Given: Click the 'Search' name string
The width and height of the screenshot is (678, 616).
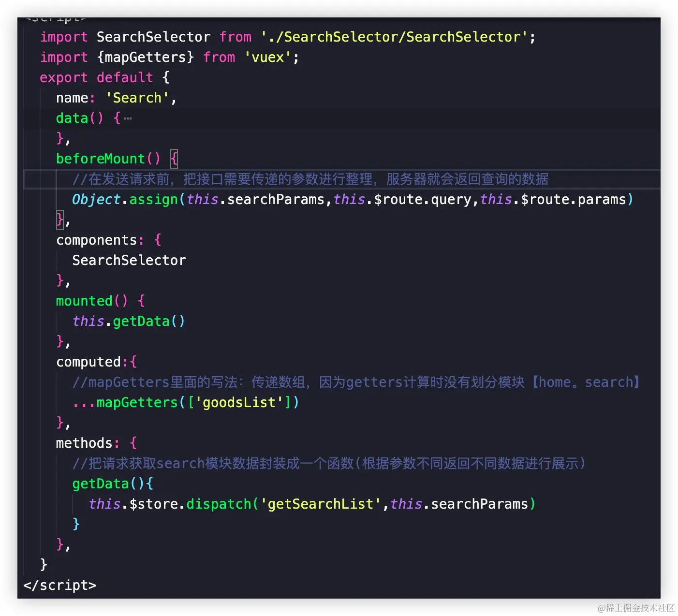Looking at the screenshot, I should point(137,98).
